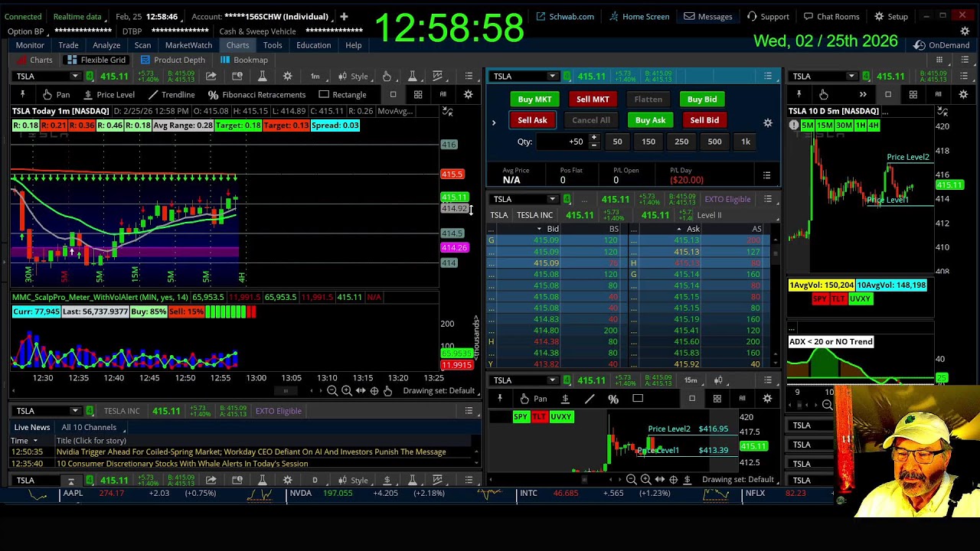Switch to the Monitor tab
The image size is (980, 551).
pos(30,45)
